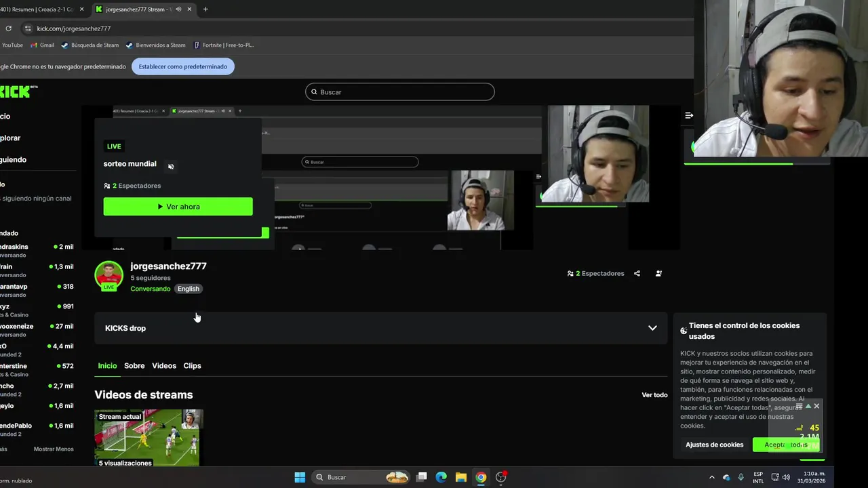Click Ajustes de cookies button

pyautogui.click(x=714, y=445)
